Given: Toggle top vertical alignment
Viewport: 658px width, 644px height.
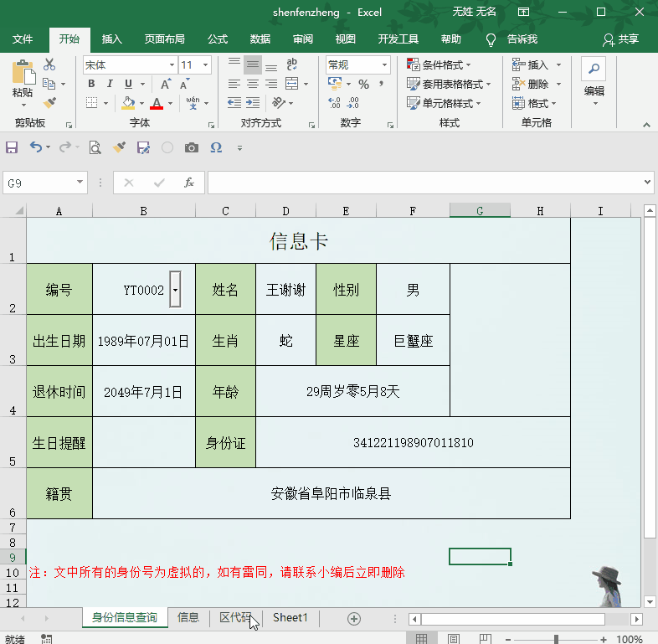Looking at the screenshot, I should tap(234, 64).
